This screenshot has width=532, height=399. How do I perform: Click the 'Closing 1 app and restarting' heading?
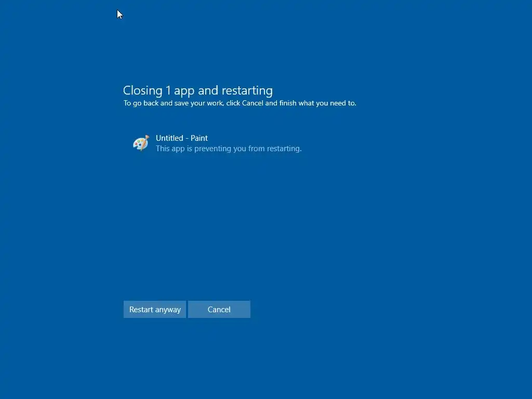point(198,90)
